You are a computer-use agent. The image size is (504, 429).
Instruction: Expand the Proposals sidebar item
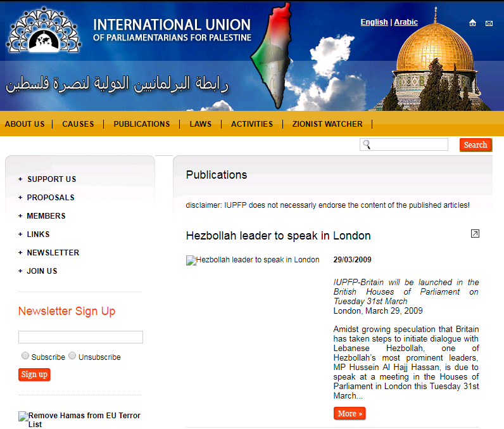pos(50,198)
